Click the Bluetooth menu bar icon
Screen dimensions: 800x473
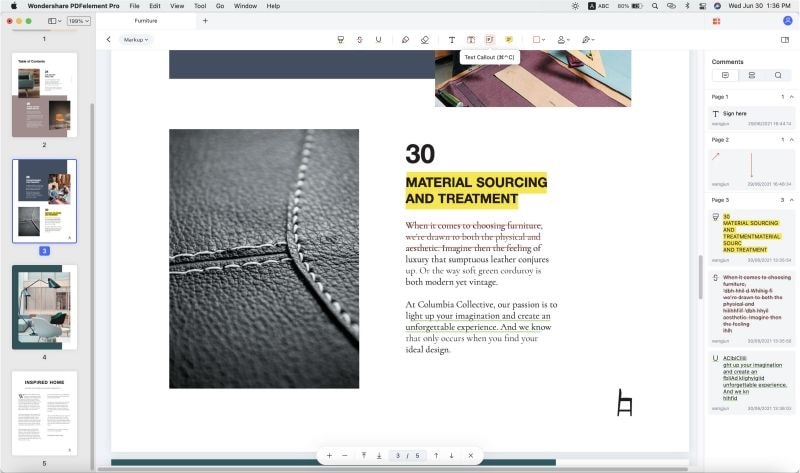tap(687, 6)
